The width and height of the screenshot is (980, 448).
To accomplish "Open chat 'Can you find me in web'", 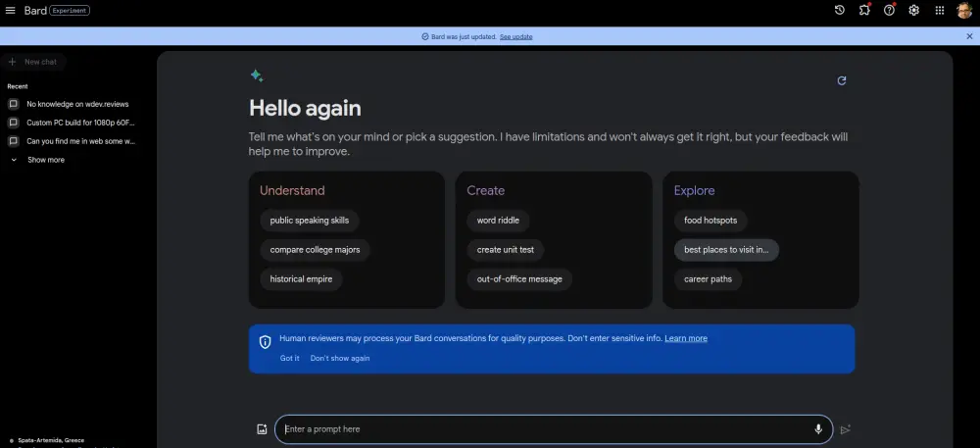I will click(x=80, y=141).
